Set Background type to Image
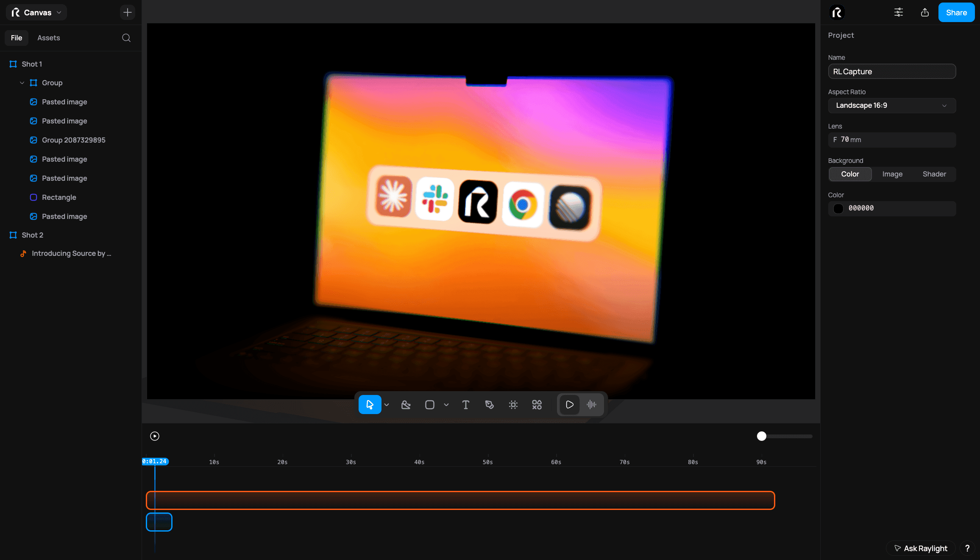The height and width of the screenshot is (560, 980). [892, 174]
